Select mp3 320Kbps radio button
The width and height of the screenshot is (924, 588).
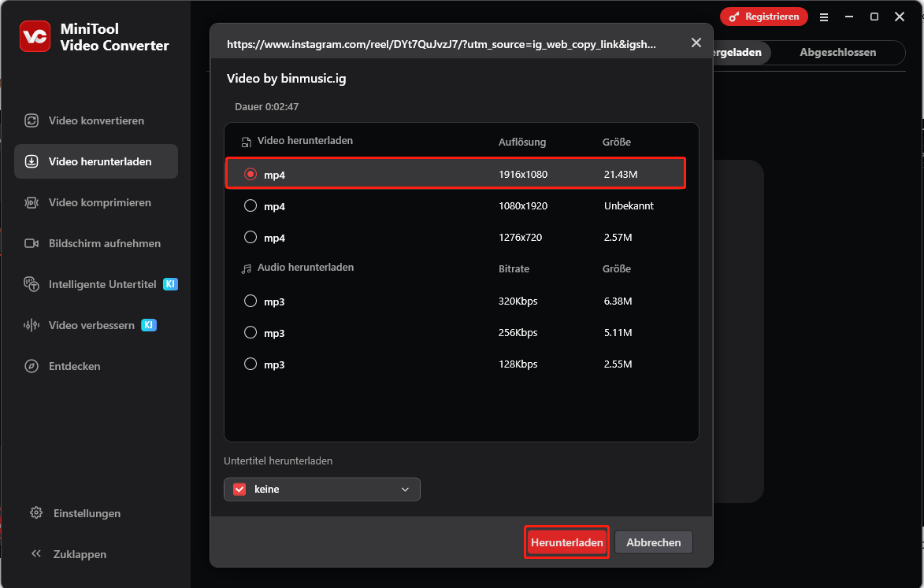pyautogui.click(x=250, y=301)
